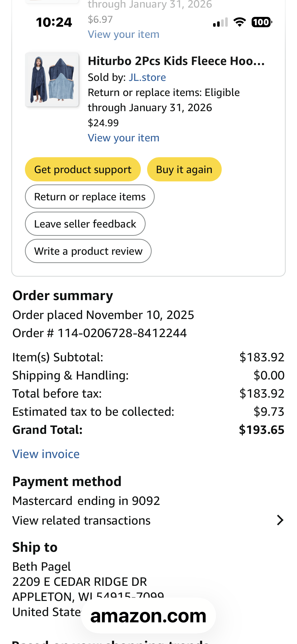Select Write a product review

(x=88, y=251)
